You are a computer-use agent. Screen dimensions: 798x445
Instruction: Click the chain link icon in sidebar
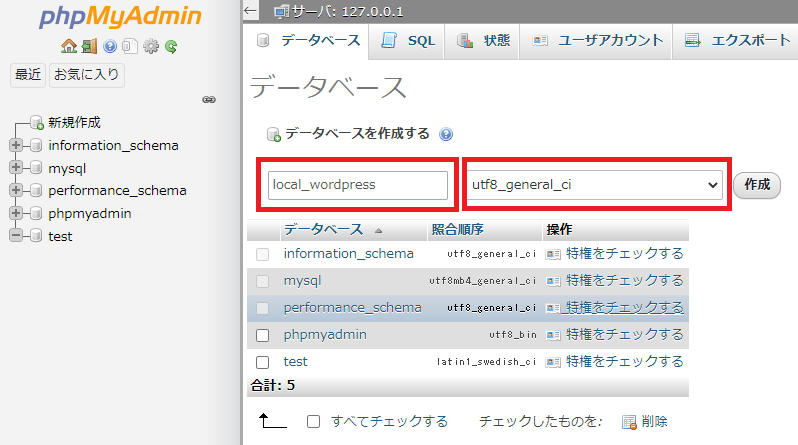[x=209, y=100]
